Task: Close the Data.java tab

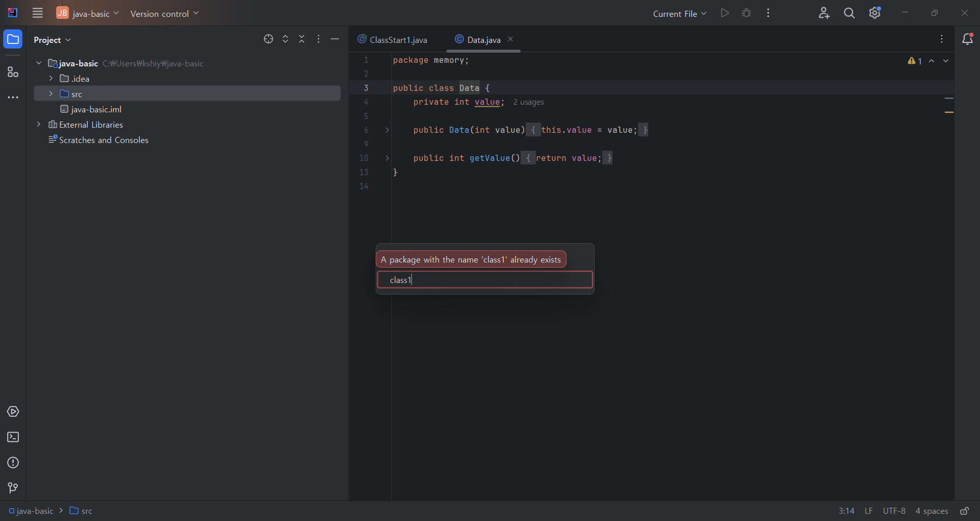Action: coord(510,39)
